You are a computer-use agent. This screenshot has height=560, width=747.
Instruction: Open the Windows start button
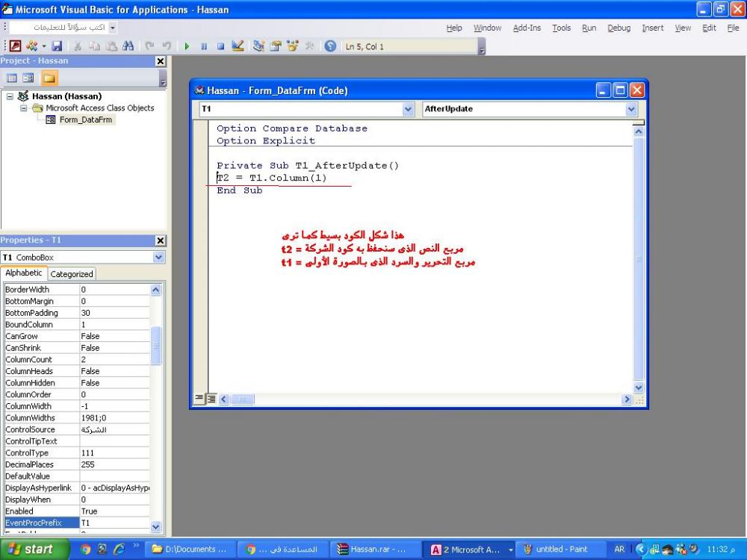point(34,549)
